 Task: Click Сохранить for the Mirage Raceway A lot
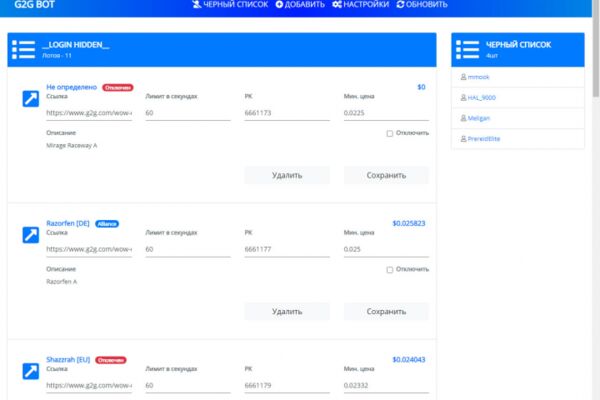(386, 175)
